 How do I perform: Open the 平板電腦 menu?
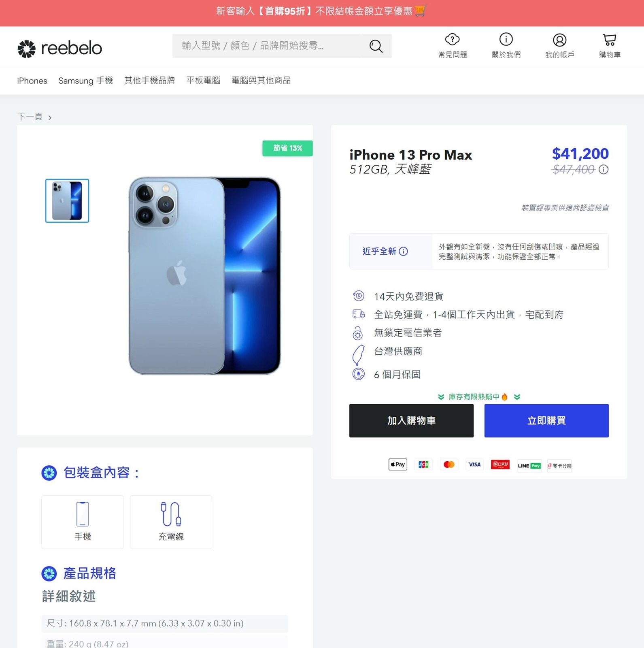[203, 81]
